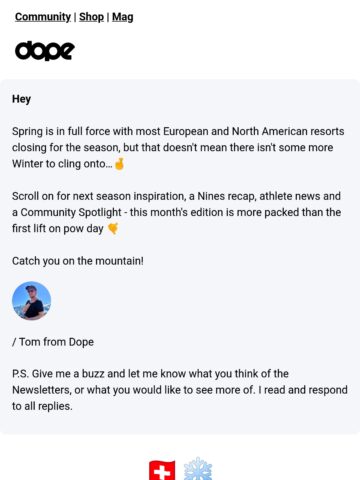Go to the Shop link
This screenshot has height=480, width=360.
click(x=91, y=17)
